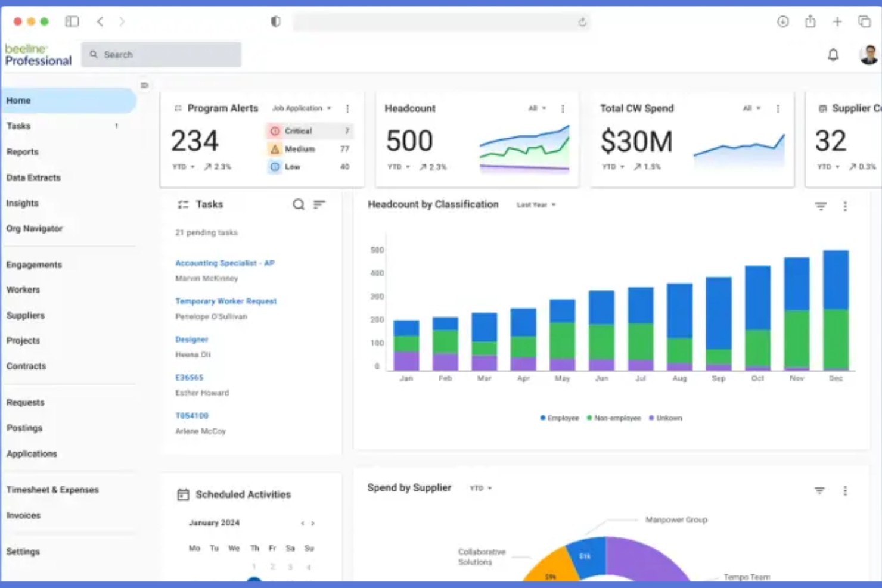Collapse the left sidebar with toggle icon
This screenshot has width=882, height=588.
pyautogui.click(x=144, y=85)
